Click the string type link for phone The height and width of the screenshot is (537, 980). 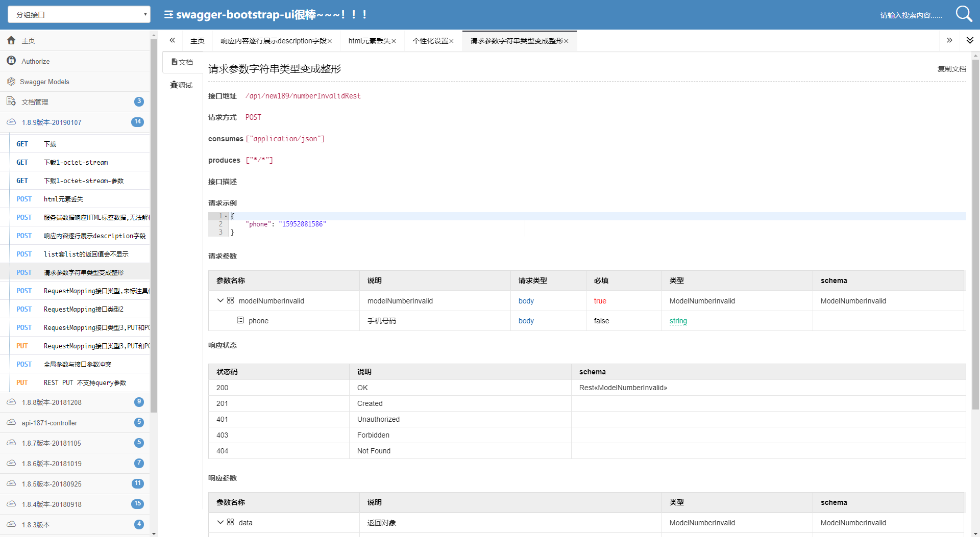coord(678,321)
